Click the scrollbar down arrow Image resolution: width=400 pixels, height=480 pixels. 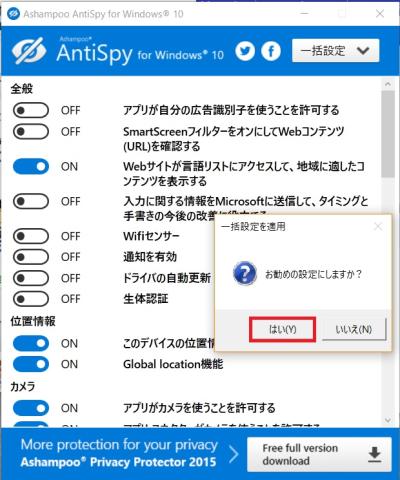pos(388,420)
